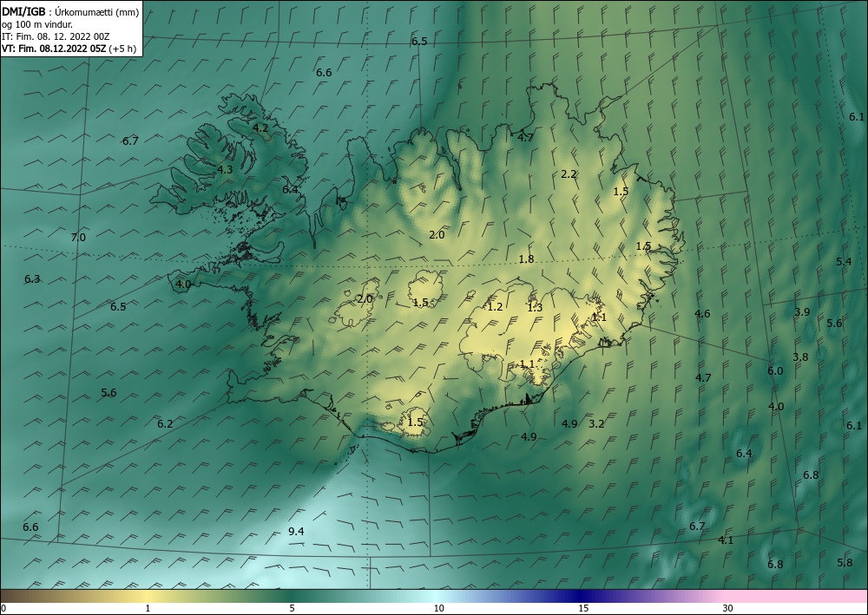Click the colour scale tick label 0
The image size is (868, 615).
[3, 609]
